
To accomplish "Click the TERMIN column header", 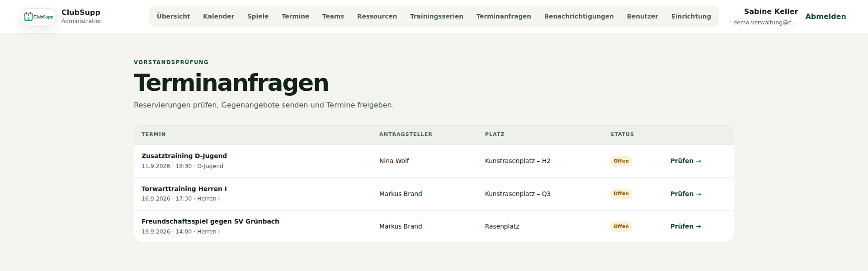I will (154, 134).
